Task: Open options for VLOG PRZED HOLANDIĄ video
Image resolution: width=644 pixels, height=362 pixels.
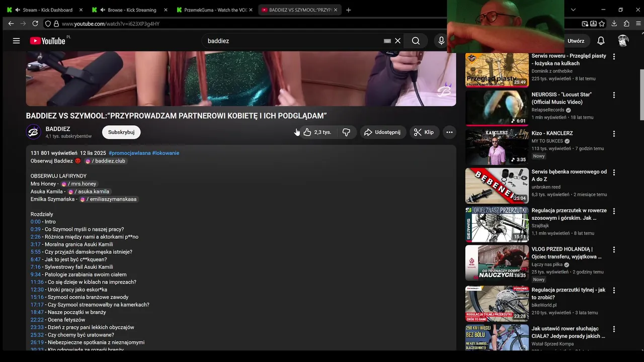Action: [x=614, y=250]
